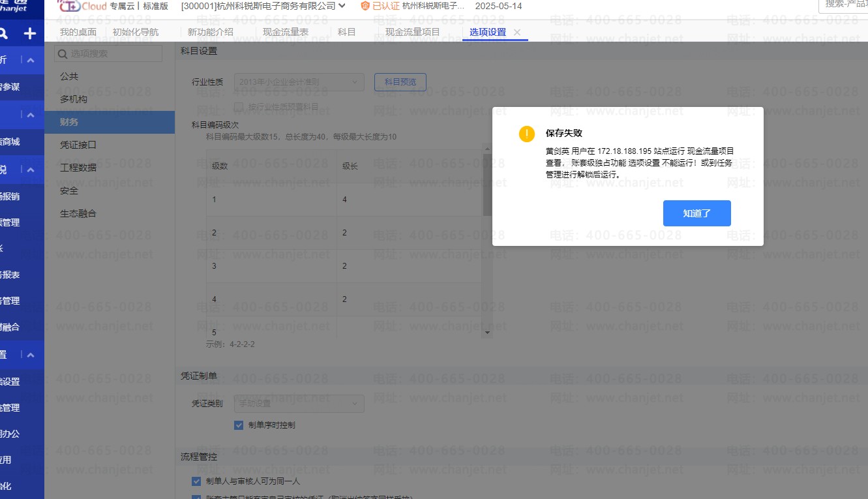Switch to the 现金流量表 tab
The width and height of the screenshot is (868, 499).
(285, 32)
